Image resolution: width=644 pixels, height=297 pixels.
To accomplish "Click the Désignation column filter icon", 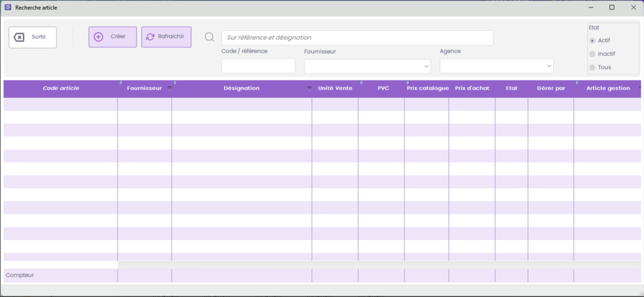I will 309,89.
